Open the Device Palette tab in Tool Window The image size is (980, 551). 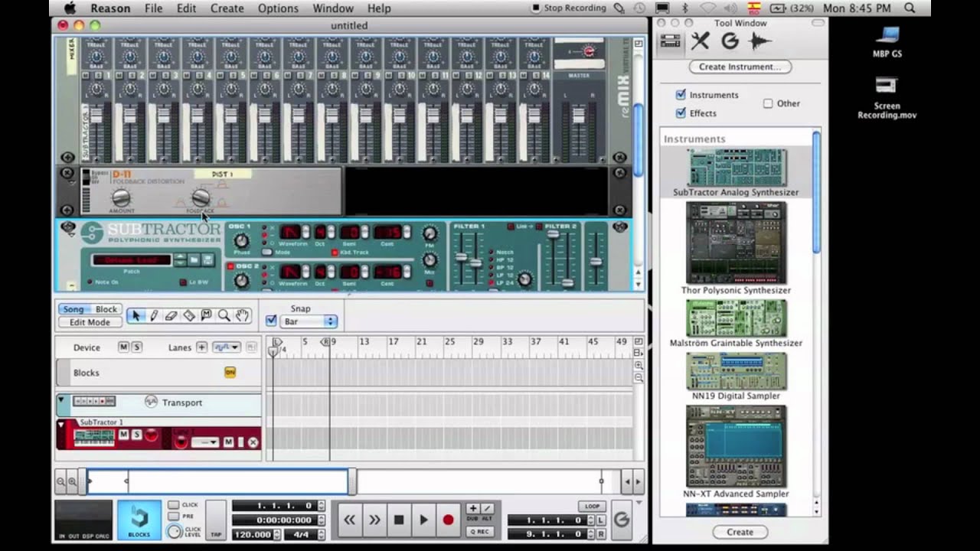pyautogui.click(x=670, y=41)
